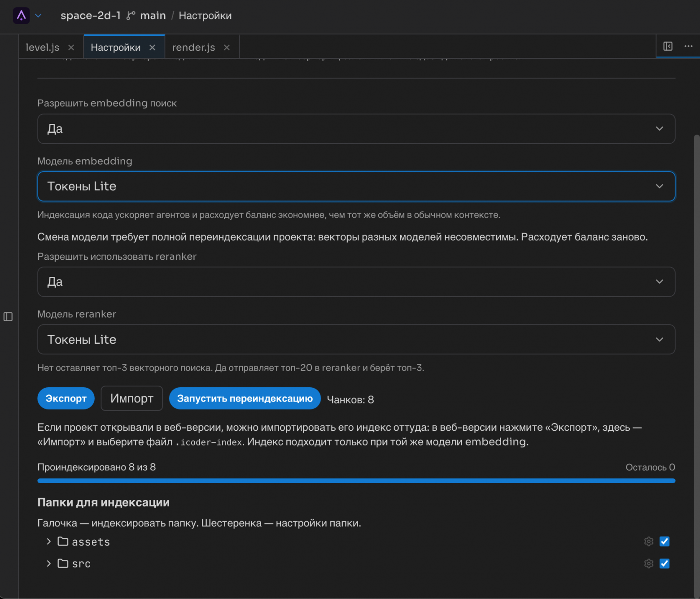Screen dimensions: 700x599
Task: Open the 'Разрешить использовать reranker' dropdown
Action: click(356, 282)
